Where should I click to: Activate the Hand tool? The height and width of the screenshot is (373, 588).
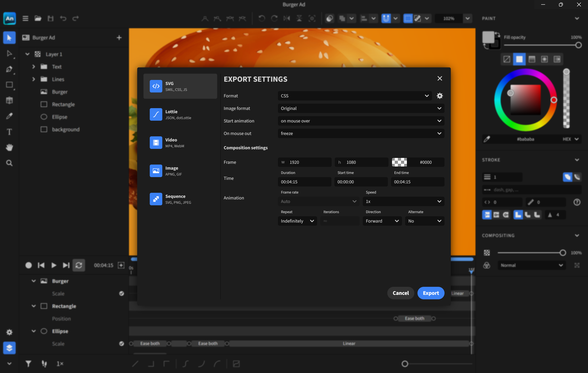(9, 147)
